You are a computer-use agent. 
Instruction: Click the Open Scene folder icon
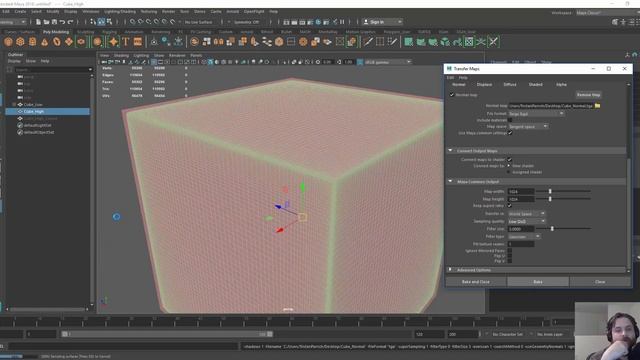click(46, 22)
